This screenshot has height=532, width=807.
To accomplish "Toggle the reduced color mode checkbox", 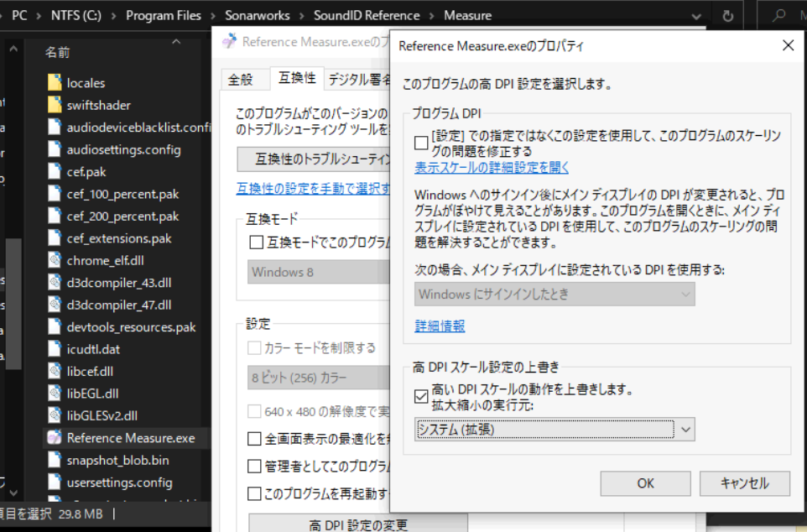I will click(x=254, y=348).
